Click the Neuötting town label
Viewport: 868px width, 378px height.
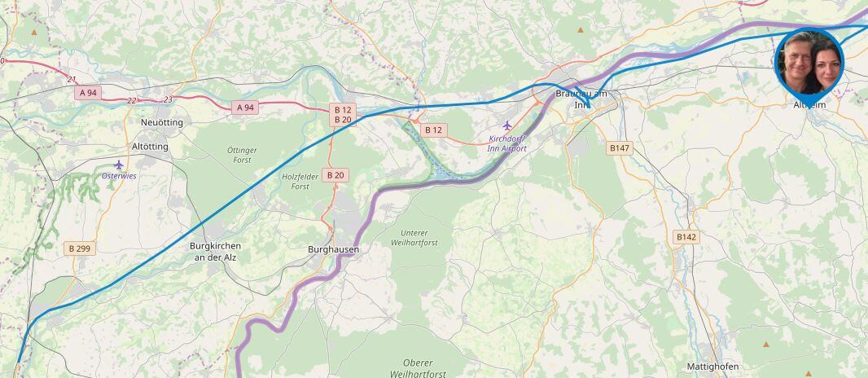[x=162, y=122]
